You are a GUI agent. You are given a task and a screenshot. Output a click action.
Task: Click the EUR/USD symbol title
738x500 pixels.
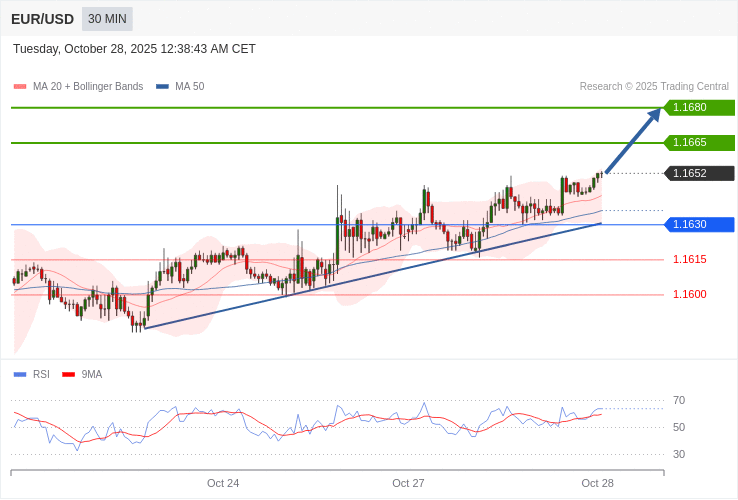coord(42,19)
